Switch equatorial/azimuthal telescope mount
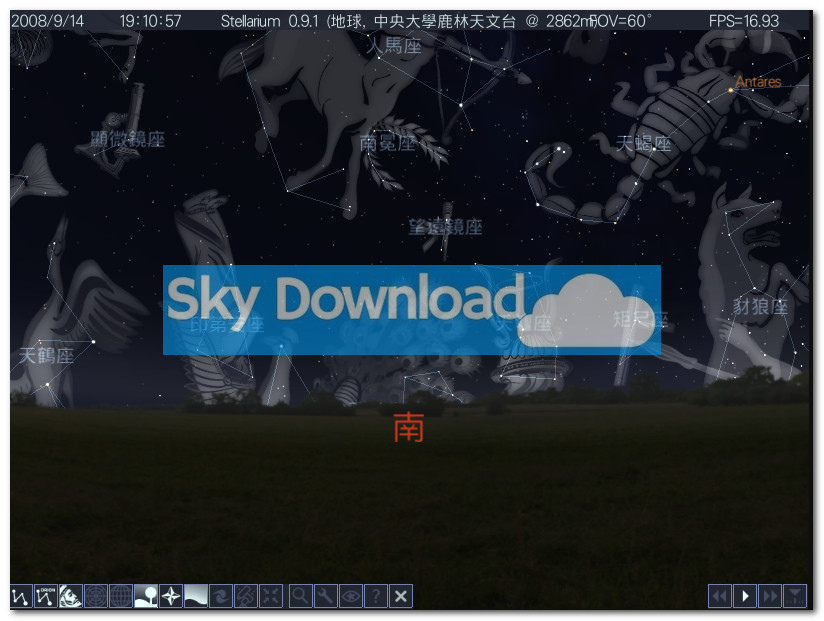Image resolution: width=824 pixels, height=621 pixels. pyautogui.click(x=246, y=596)
